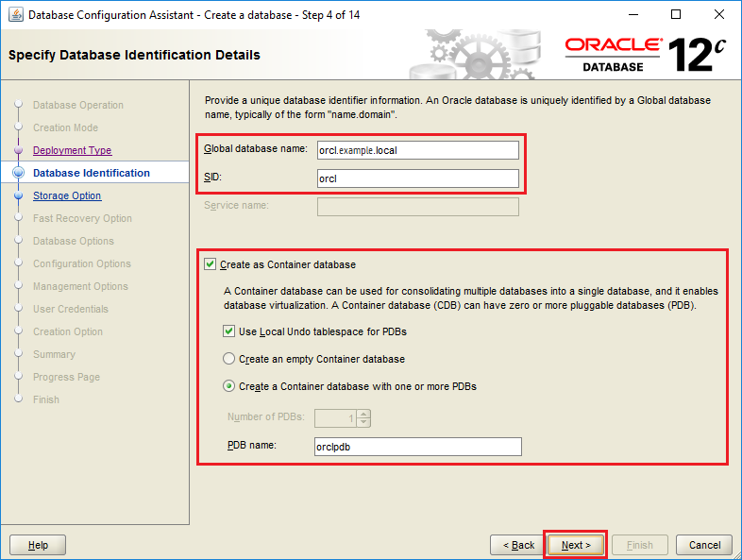Click Database Operation step label
Screen dimensions: 742x560
tap(78, 105)
